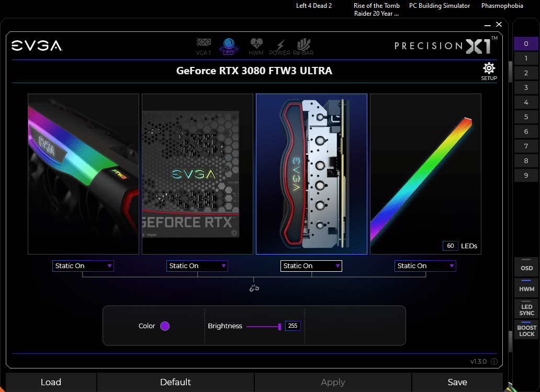Select profile slot 5

pyautogui.click(x=526, y=117)
